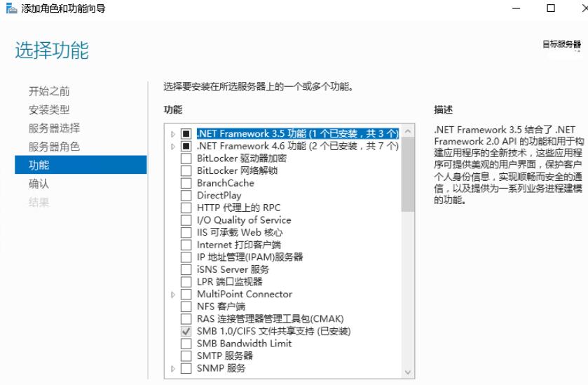Check BitLocker 网络解锁 checkbox
This screenshot has height=385, width=588.
coord(186,171)
